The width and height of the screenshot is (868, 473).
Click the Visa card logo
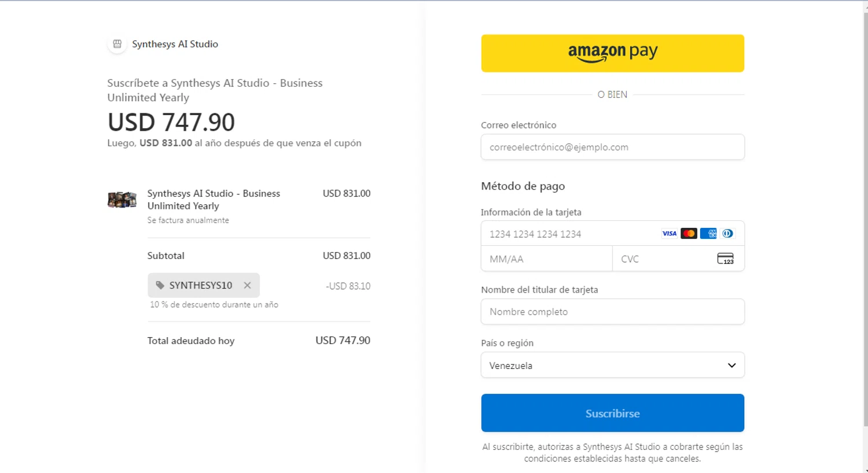pyautogui.click(x=669, y=234)
